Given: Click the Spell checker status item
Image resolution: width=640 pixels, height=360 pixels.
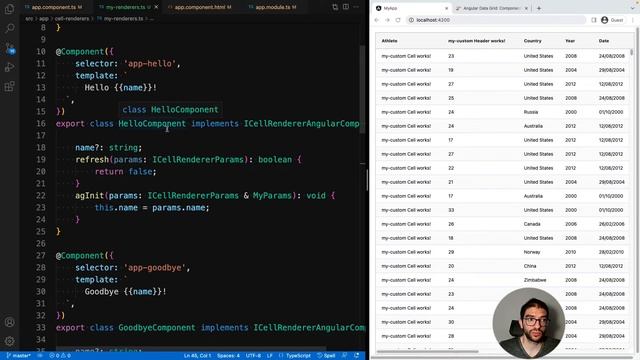Looking at the screenshot, I should coord(327,356).
